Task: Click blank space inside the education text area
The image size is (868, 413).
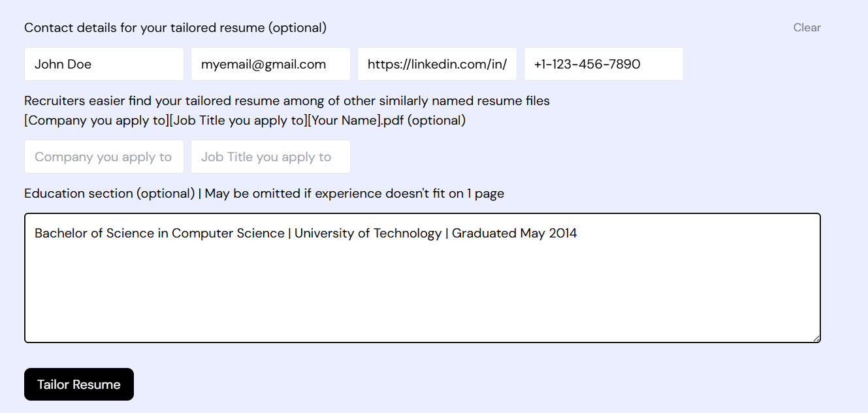Action: tap(422, 294)
